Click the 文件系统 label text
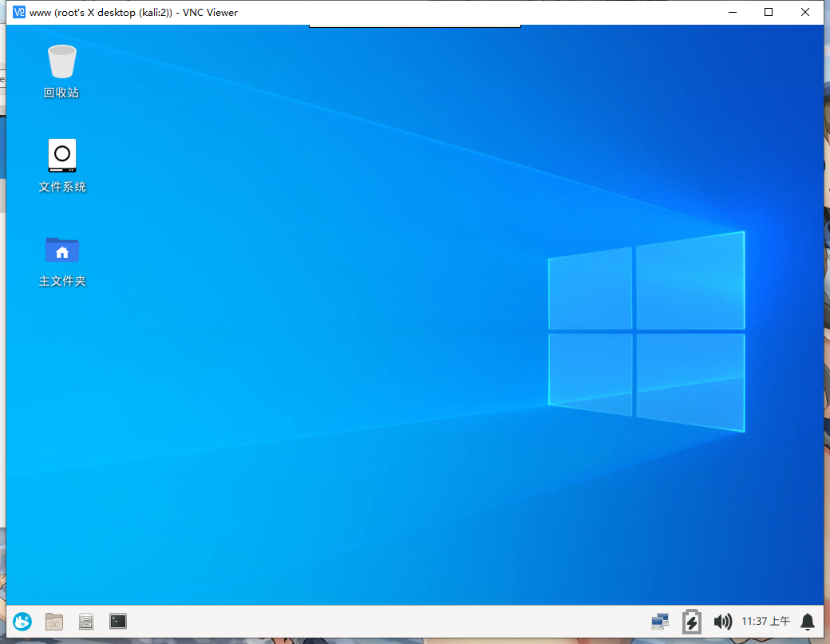Image resolution: width=830 pixels, height=644 pixels. click(62, 187)
